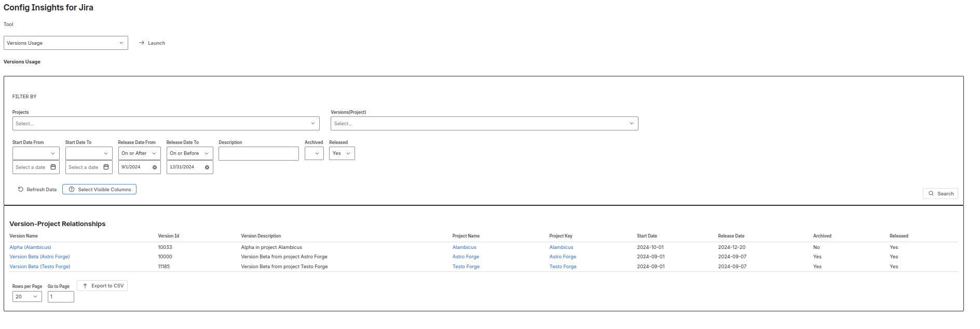980x329 pixels.
Task: Open the Testo Forge project key link
Action: pyautogui.click(x=563, y=267)
